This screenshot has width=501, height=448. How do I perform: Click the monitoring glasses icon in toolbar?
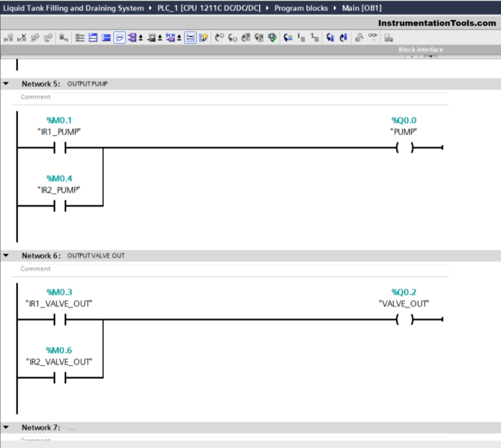click(373, 38)
